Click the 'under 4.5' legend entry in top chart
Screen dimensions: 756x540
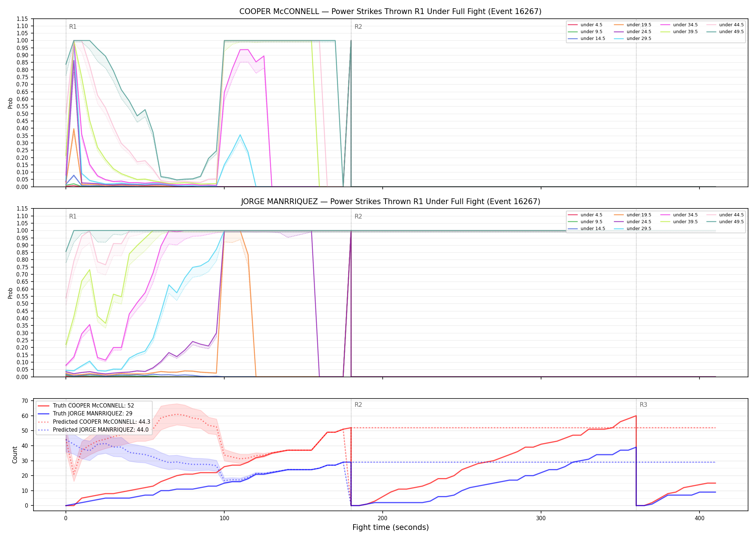pos(585,25)
